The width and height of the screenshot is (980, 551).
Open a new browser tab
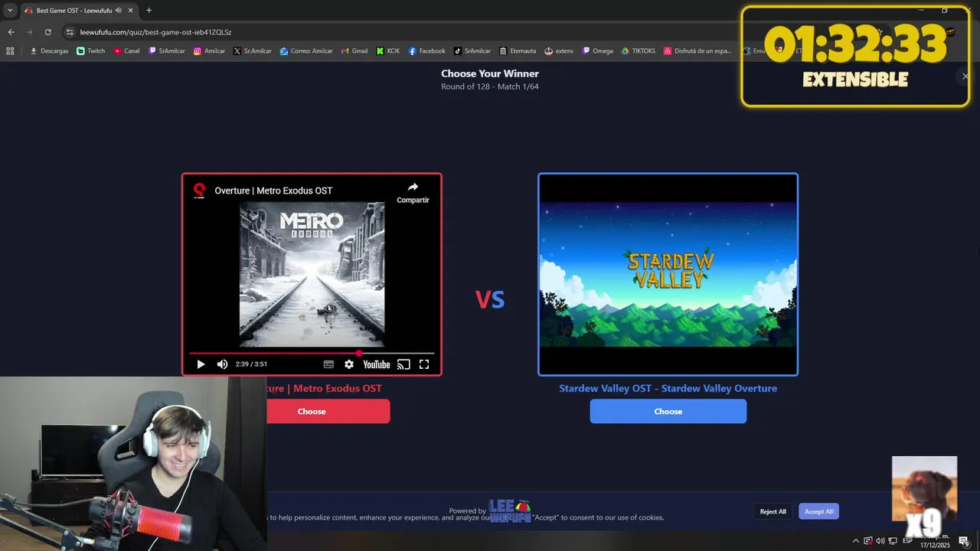tap(149, 11)
